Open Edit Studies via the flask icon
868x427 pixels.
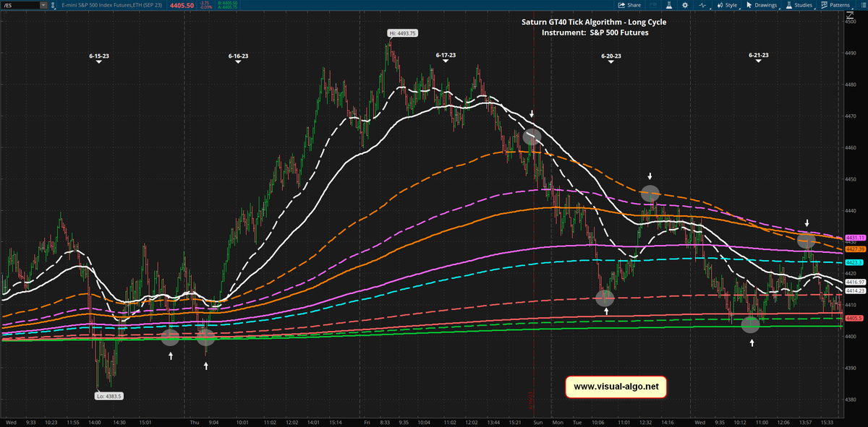pyautogui.click(x=669, y=5)
